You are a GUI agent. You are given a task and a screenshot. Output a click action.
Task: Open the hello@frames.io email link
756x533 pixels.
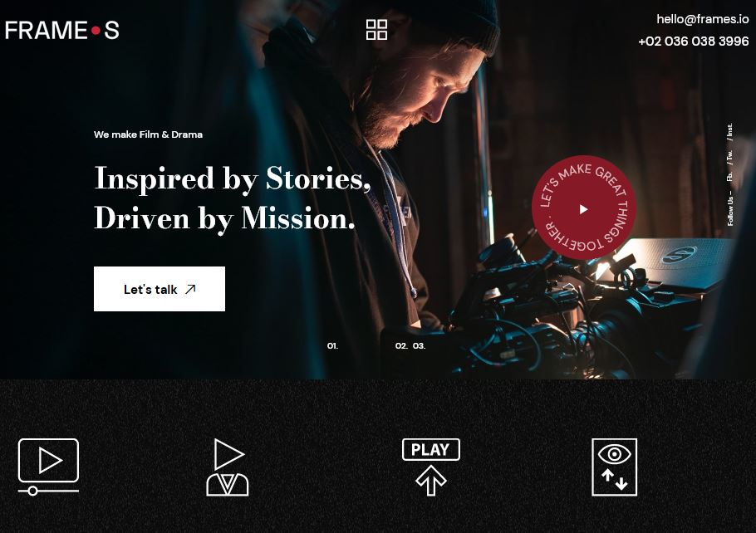pos(703,19)
